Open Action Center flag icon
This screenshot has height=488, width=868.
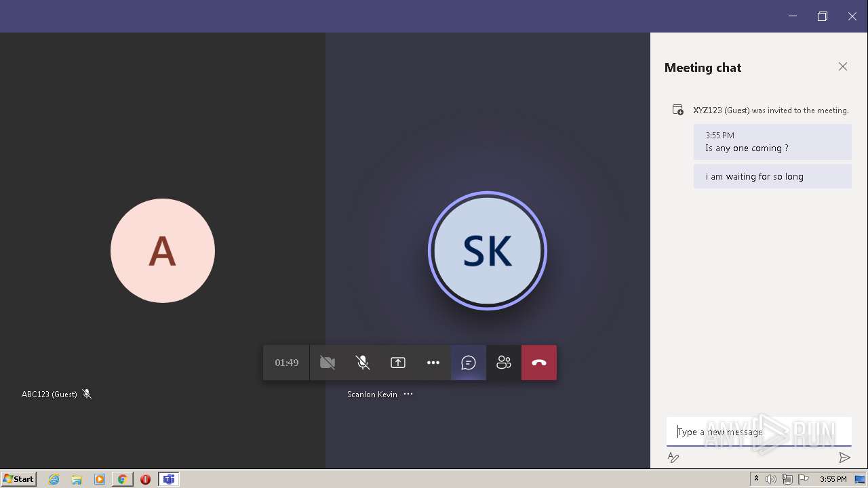click(804, 479)
